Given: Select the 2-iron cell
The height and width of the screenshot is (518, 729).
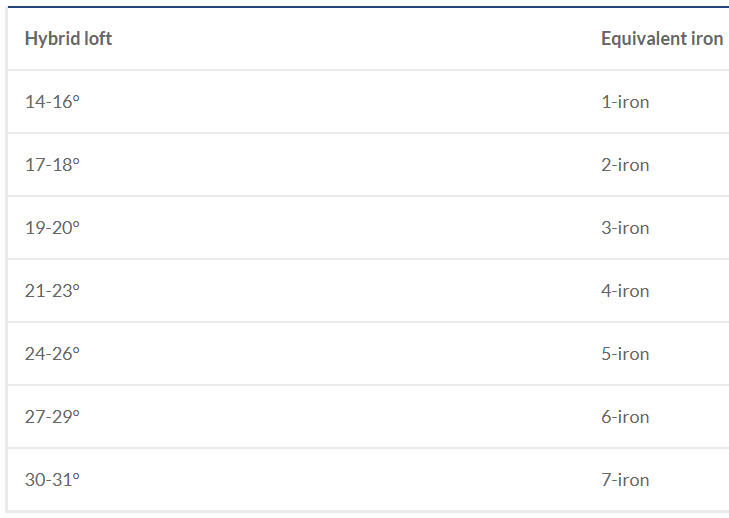Looking at the screenshot, I should coord(625,165).
